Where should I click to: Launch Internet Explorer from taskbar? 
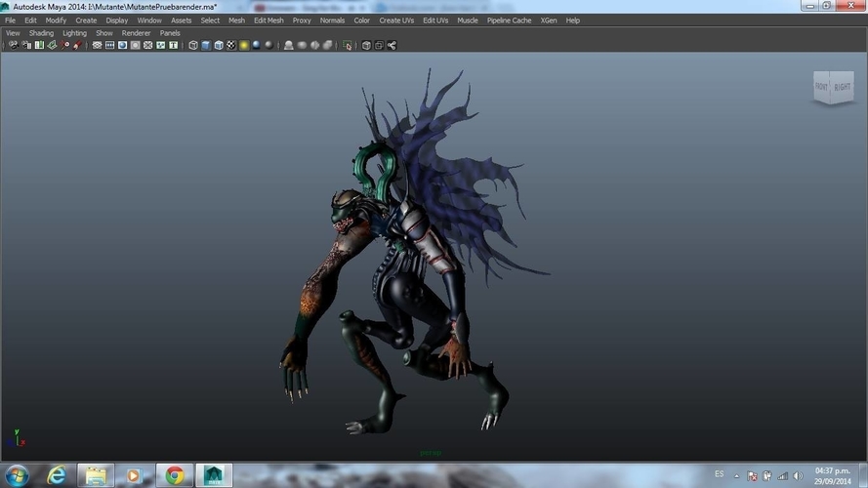pyautogui.click(x=56, y=475)
